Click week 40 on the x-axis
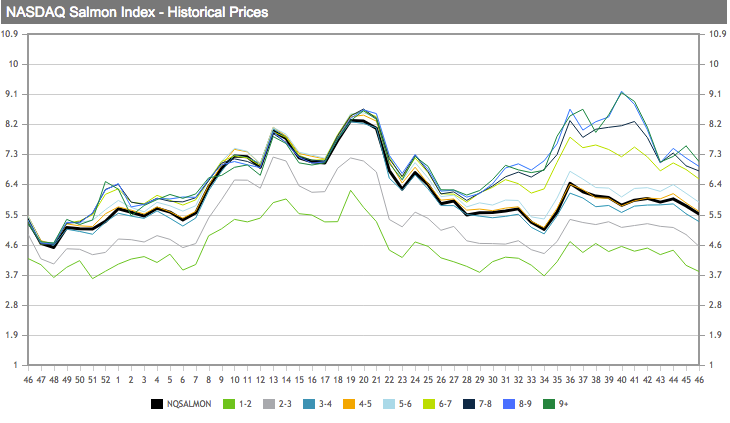 click(x=622, y=380)
